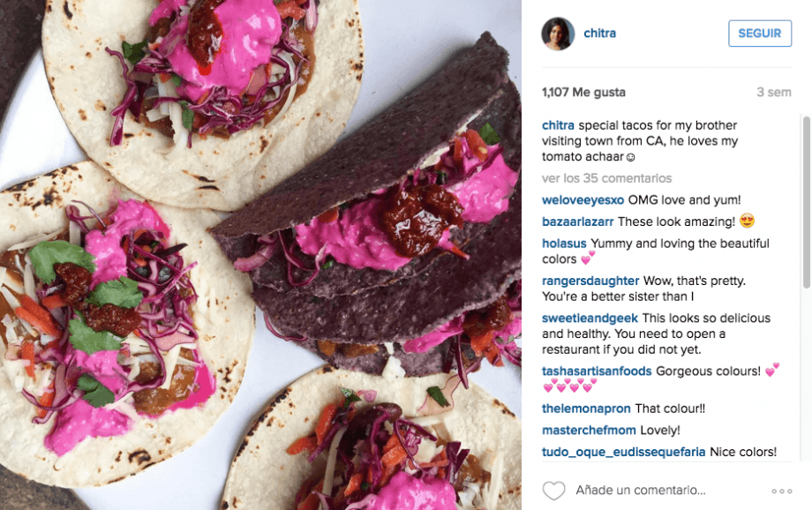Open the sweetieandgeek commenter profile
The image size is (812, 510).
pos(590,318)
